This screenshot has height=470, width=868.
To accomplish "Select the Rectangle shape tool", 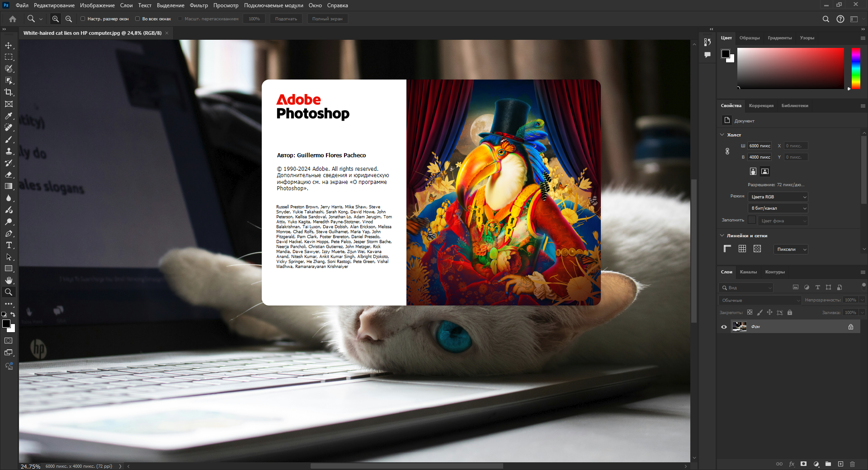I will pos(9,269).
